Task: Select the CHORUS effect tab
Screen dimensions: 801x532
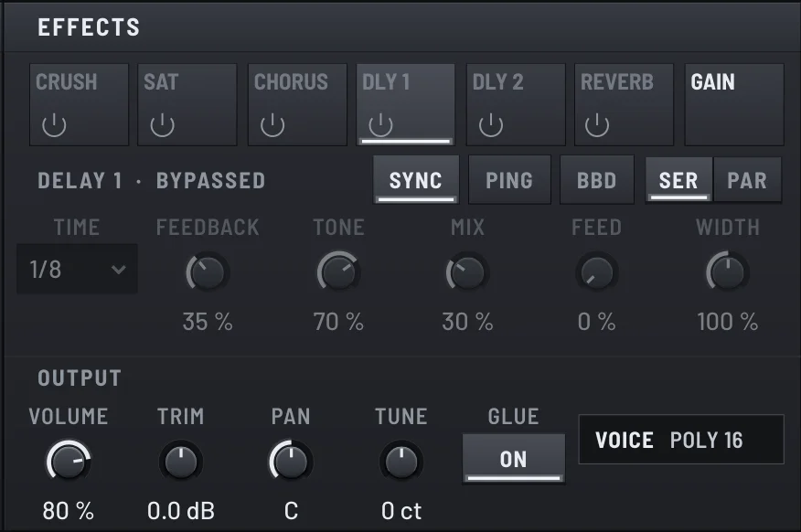Action: coord(297,105)
